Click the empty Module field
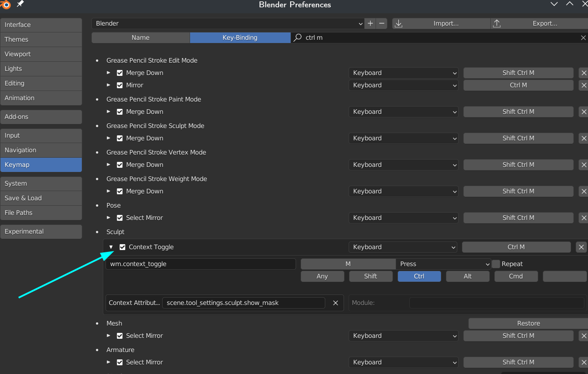The width and height of the screenshot is (588, 374). click(497, 303)
